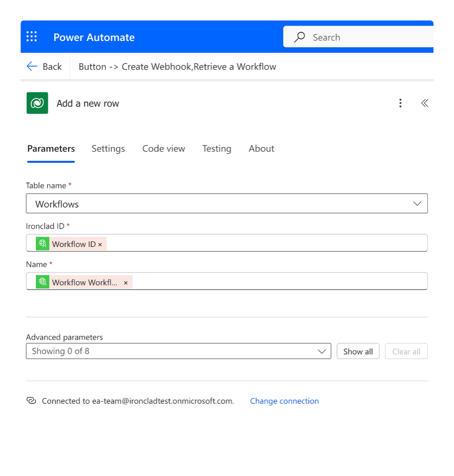Screen dimensions: 454x476
Task: Switch to the Settings tab
Action: click(x=108, y=149)
